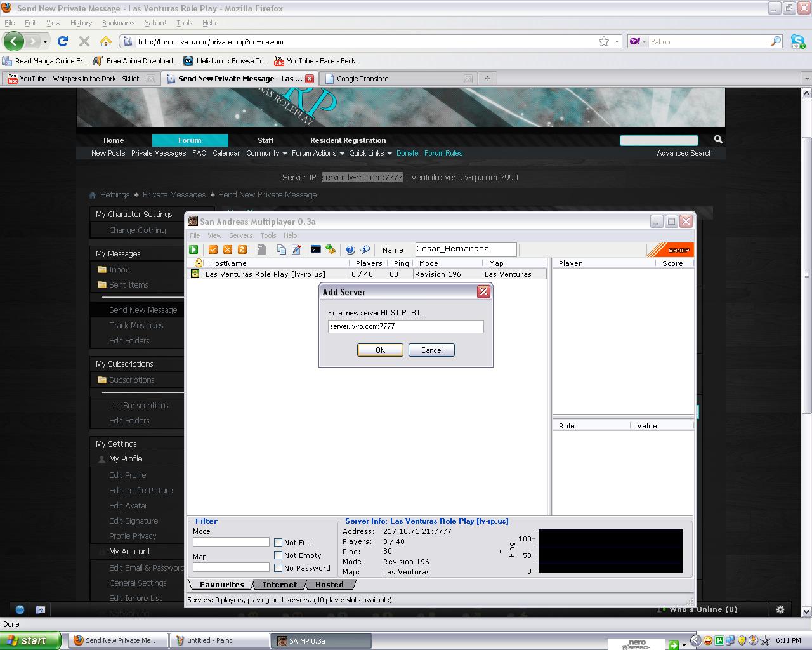Image resolution: width=812 pixels, height=650 pixels.
Task: Click the padlock column header icon in server list
Action: click(x=199, y=263)
